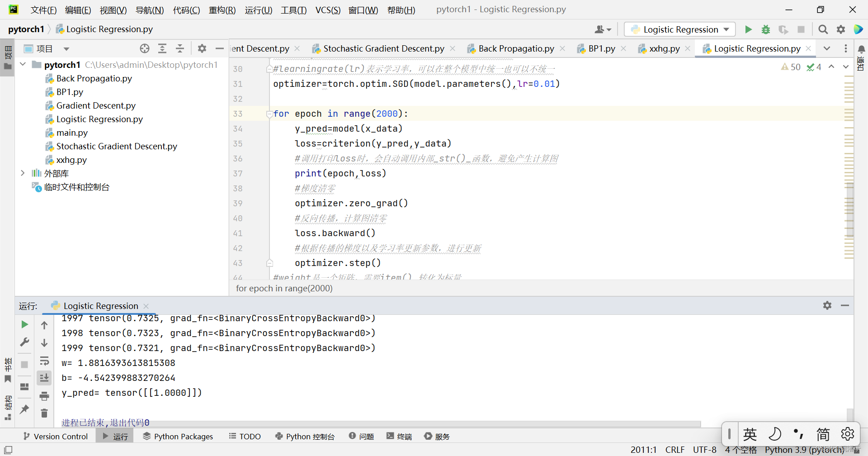The height and width of the screenshot is (456, 868).
Task: Pin the Logistic Regression run tab
Action: [x=24, y=409]
